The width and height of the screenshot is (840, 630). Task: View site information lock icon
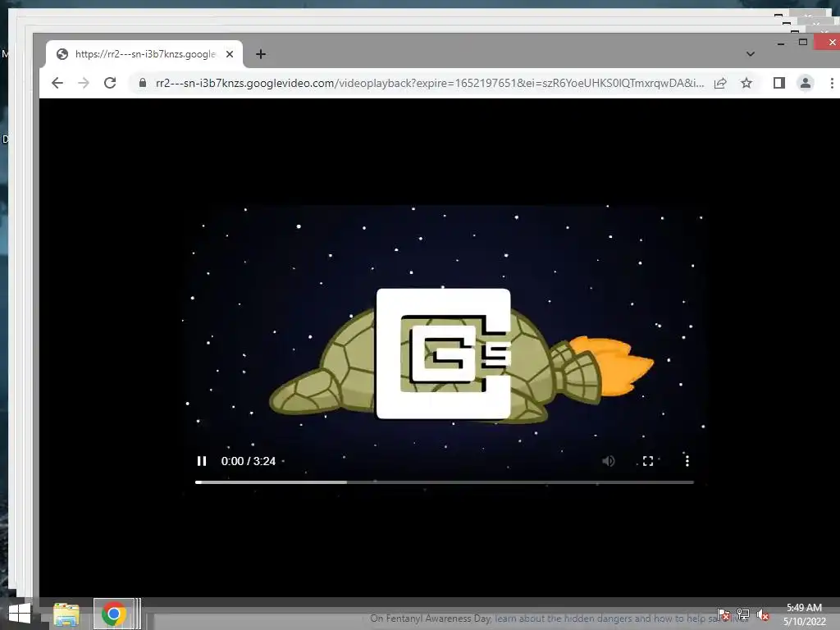point(143,83)
